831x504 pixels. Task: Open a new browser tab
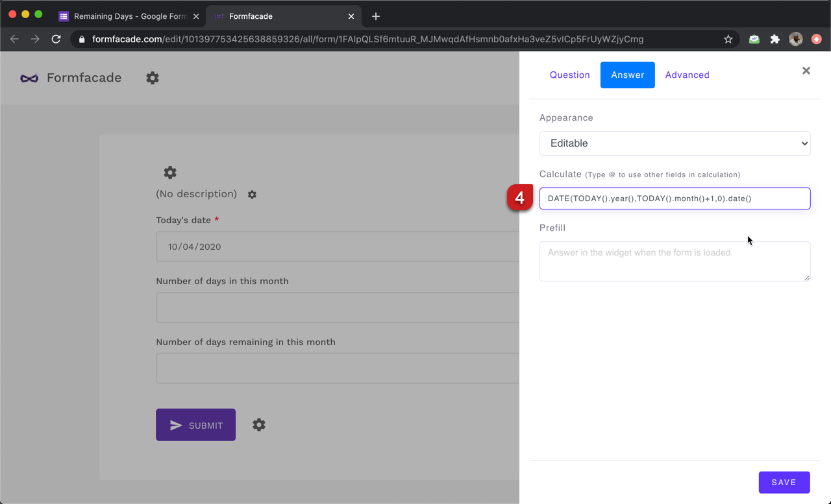click(376, 16)
